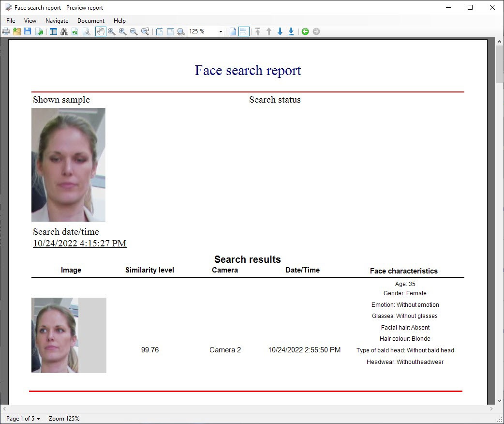Image resolution: width=504 pixels, height=424 pixels.
Task: Toggle single page view mode
Action: [x=233, y=31]
